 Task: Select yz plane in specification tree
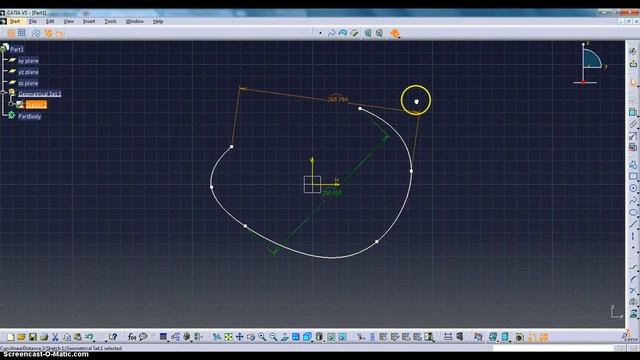point(28,72)
